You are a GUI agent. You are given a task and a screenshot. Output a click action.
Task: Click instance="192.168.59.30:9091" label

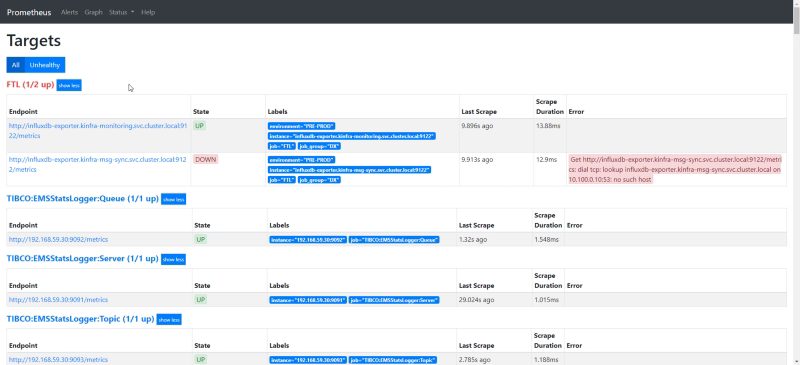pos(308,300)
